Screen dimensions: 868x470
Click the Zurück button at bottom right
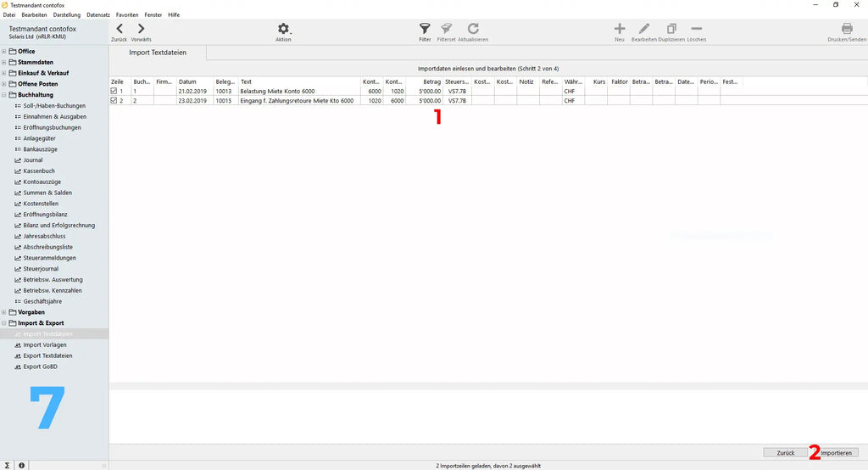click(x=786, y=453)
